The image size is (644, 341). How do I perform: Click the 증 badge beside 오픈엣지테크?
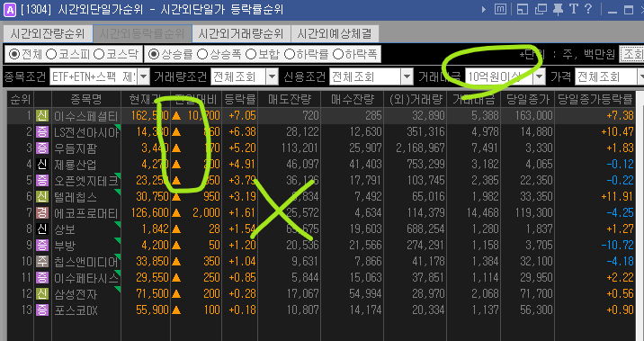tap(42, 180)
